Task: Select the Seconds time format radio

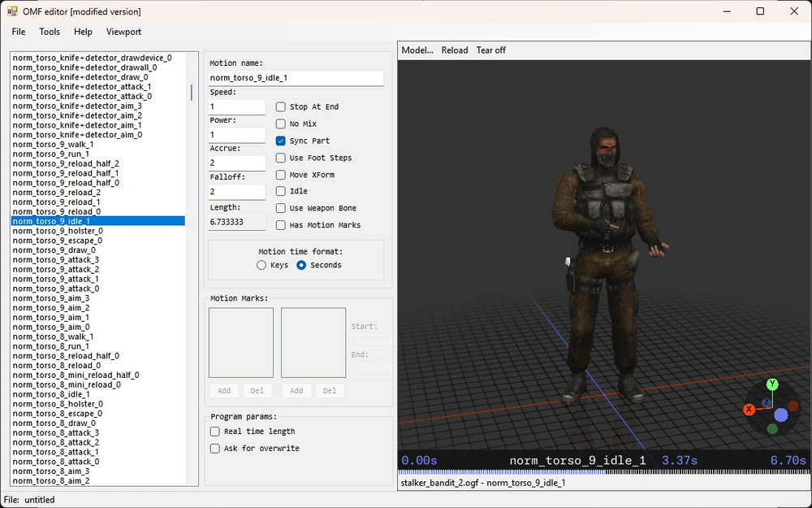Action: [301, 265]
